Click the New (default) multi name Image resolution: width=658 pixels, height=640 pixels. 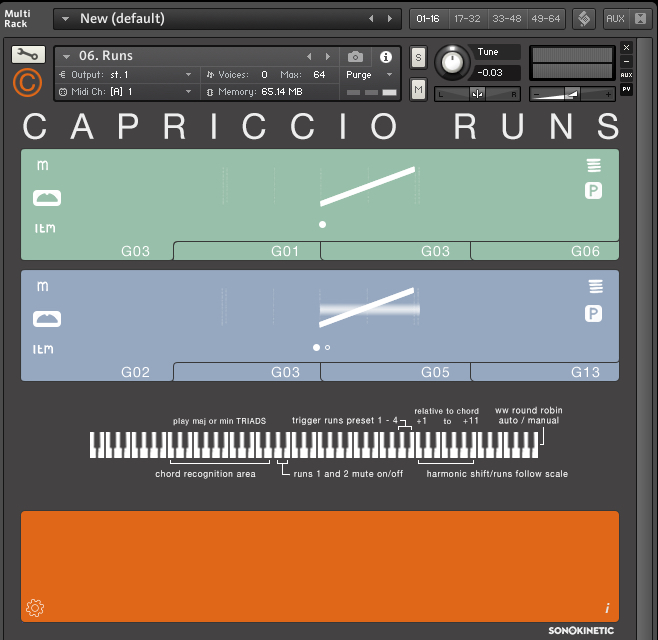122,18
